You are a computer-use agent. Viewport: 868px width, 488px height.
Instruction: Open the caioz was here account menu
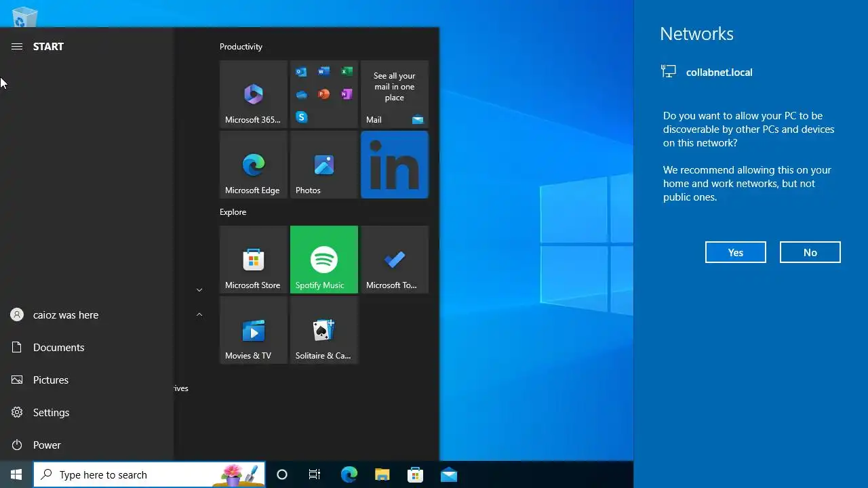pos(87,314)
